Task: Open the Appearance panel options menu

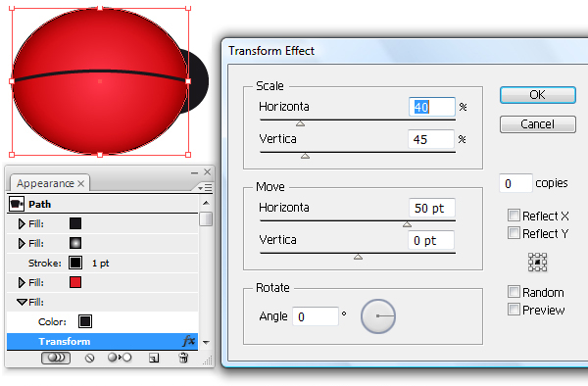Action: [205, 187]
